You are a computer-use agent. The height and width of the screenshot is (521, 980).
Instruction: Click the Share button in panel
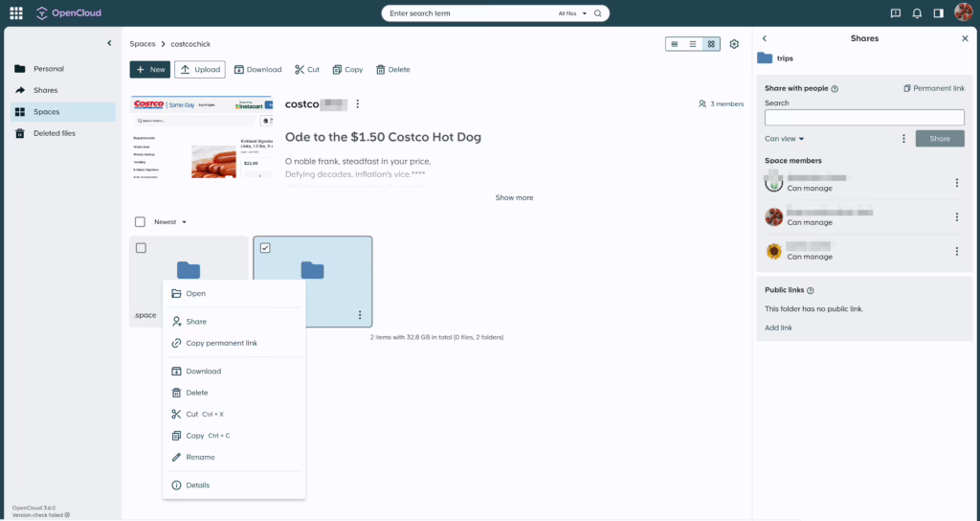point(940,139)
